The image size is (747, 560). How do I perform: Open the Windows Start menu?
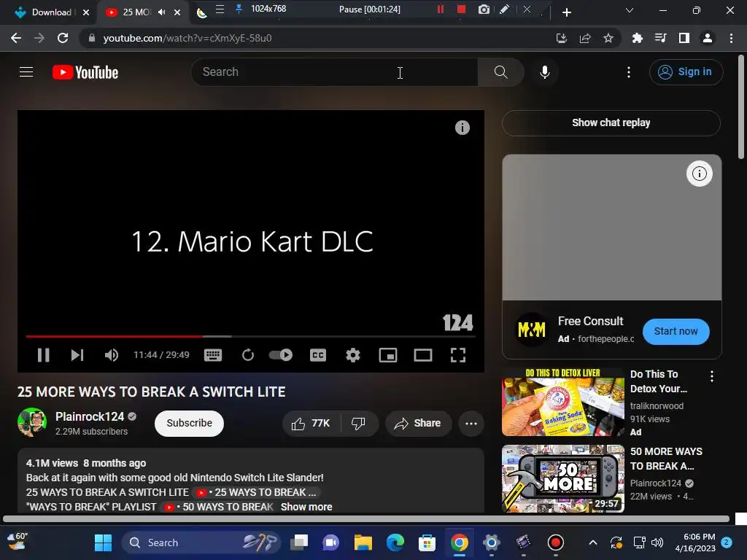pos(103,542)
